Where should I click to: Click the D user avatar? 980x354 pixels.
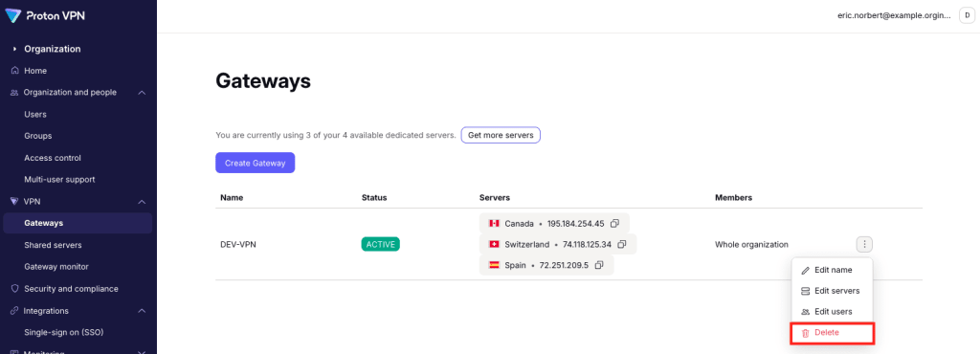[x=968, y=15]
